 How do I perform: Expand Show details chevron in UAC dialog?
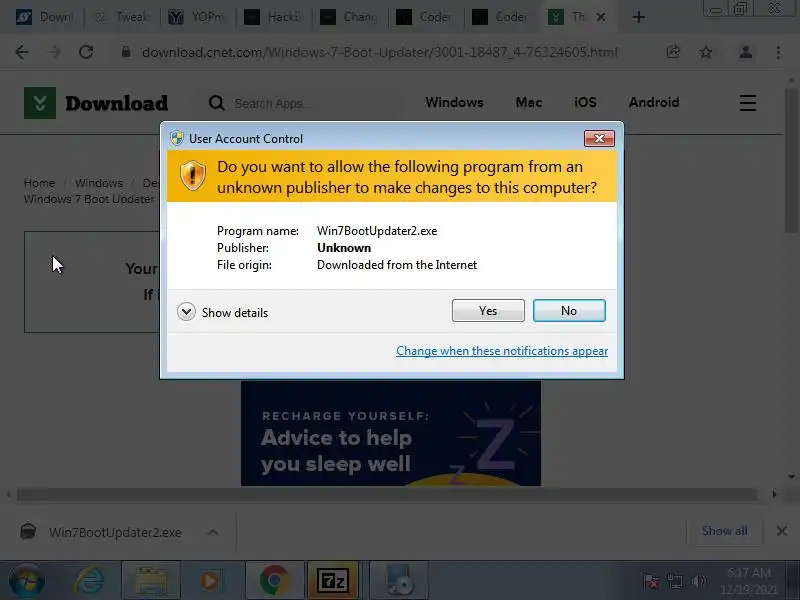coord(186,312)
